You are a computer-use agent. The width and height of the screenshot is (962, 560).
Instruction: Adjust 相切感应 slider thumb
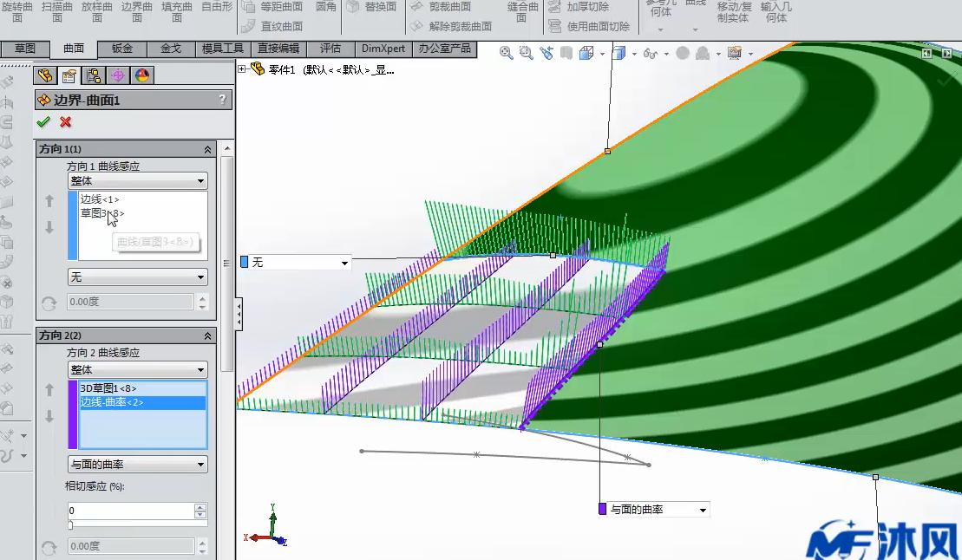pyautogui.click(x=70, y=525)
